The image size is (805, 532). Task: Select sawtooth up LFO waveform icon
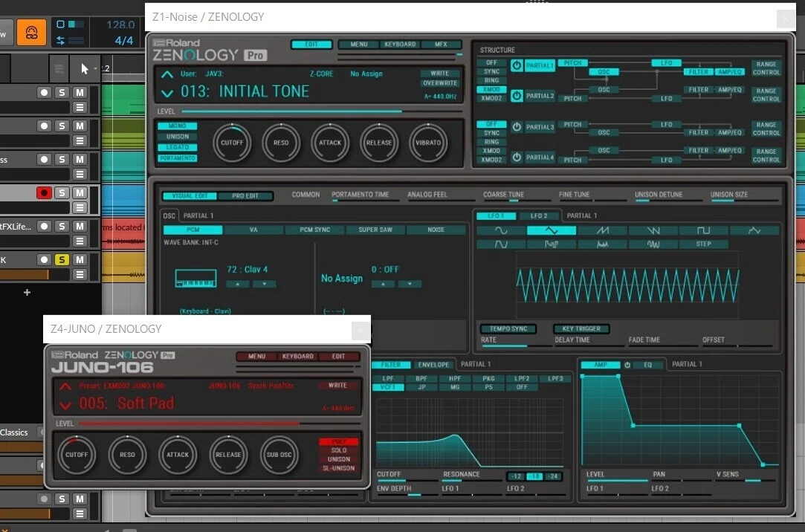(x=602, y=231)
